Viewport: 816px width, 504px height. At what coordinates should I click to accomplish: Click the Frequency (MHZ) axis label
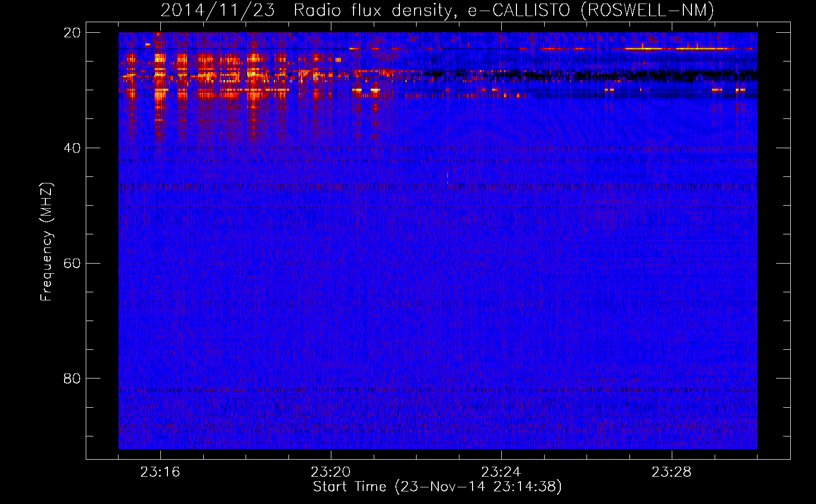[x=46, y=242]
